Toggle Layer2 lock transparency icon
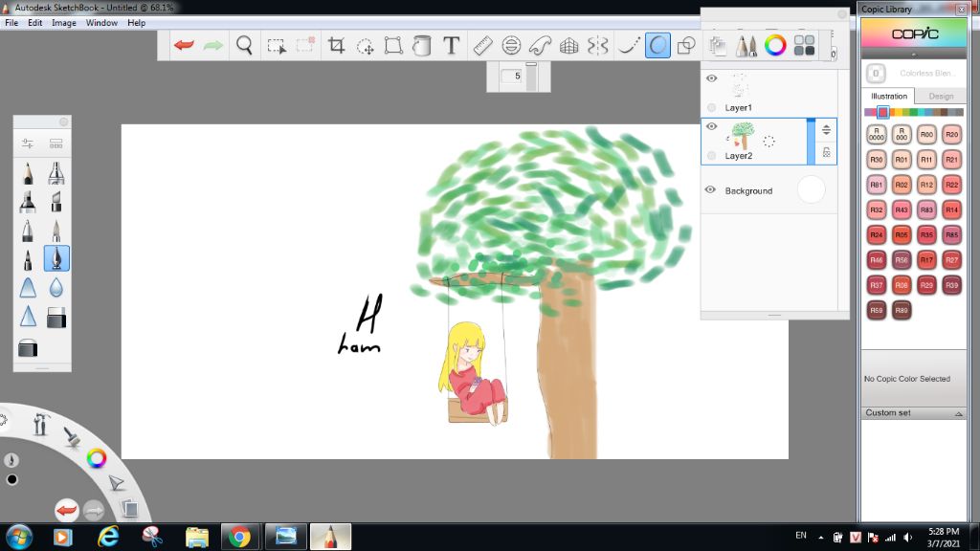This screenshot has height=551, width=980. pos(826,152)
